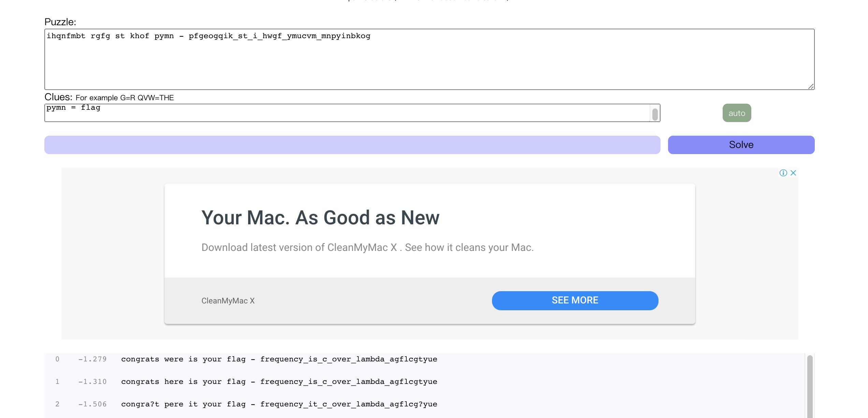Grab the Puzzle textarea resize handle
The image size is (868, 418).
pos(811,87)
